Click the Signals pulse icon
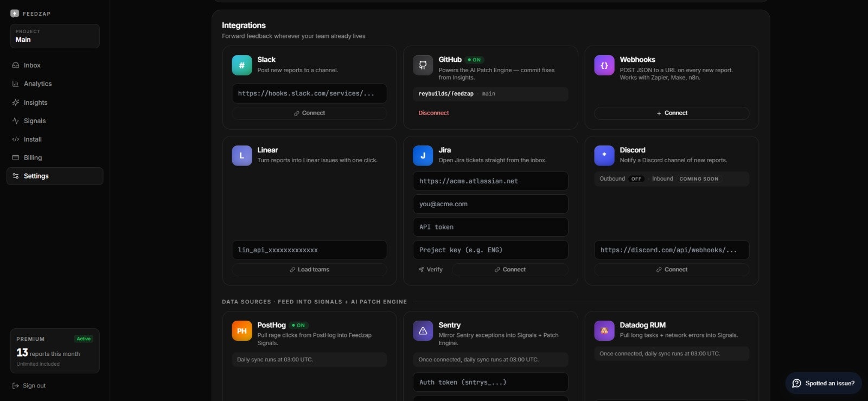The image size is (868, 401). point(16,120)
